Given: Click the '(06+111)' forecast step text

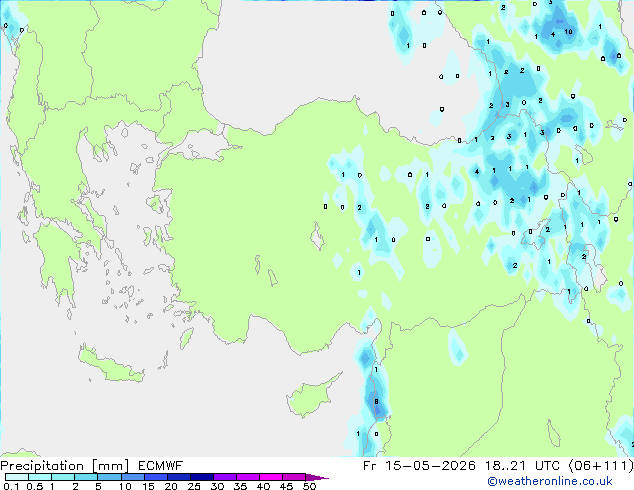Looking at the screenshot, I should pos(601,466).
